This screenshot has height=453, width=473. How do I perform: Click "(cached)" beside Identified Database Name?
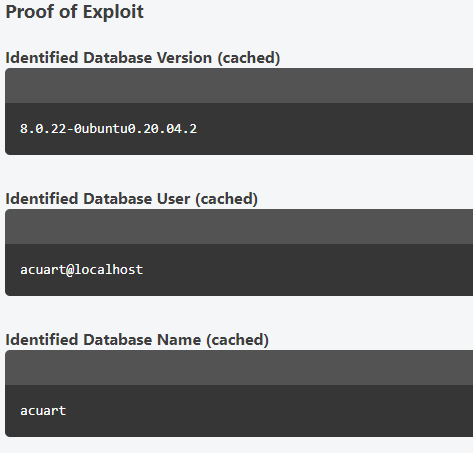pos(237,340)
